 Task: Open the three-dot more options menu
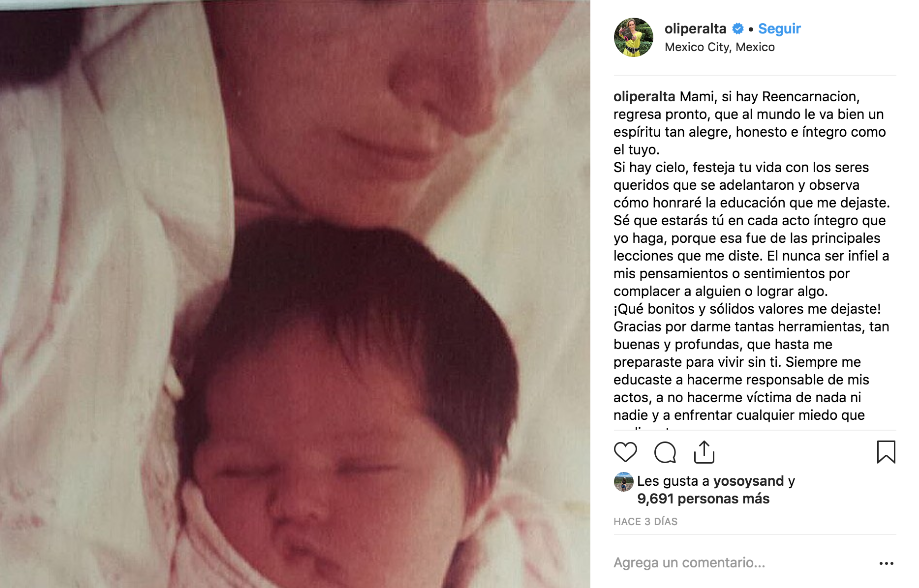(886, 563)
